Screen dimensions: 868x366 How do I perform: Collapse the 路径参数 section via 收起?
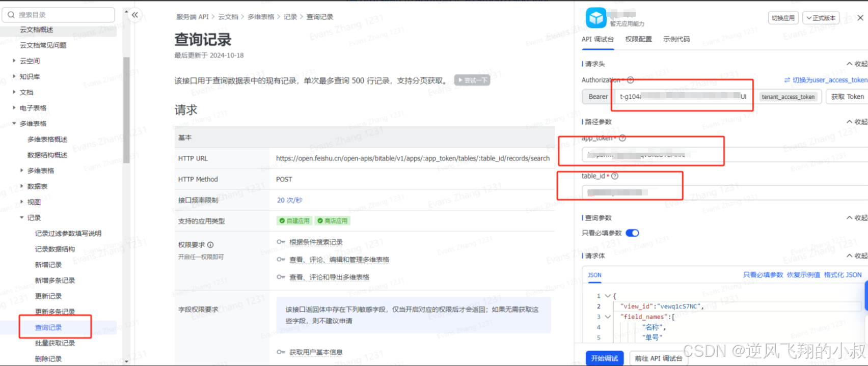pyautogui.click(x=857, y=122)
